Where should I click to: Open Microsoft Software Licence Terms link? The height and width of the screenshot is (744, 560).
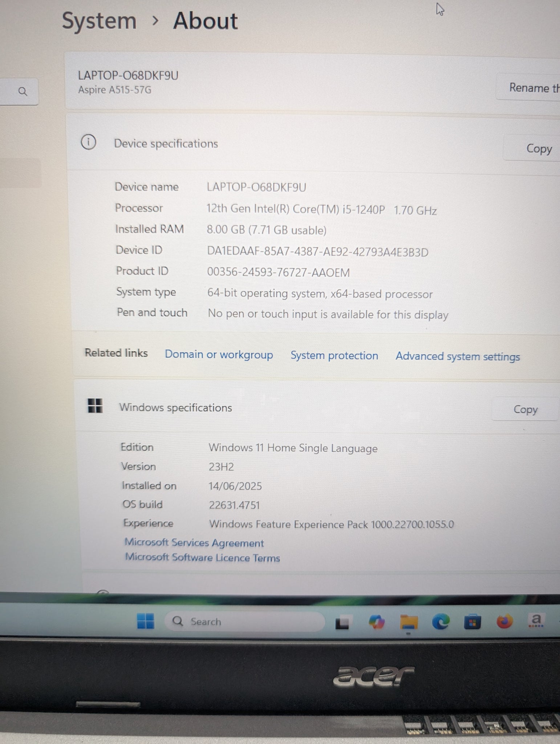point(203,558)
